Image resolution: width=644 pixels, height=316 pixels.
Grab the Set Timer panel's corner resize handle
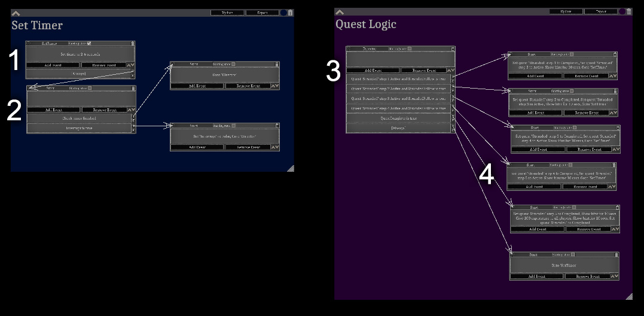291,168
